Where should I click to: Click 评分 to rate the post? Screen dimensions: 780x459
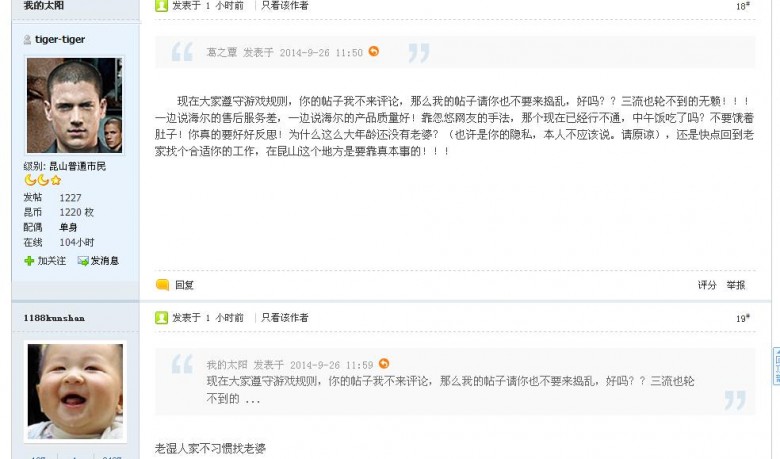tap(706, 285)
